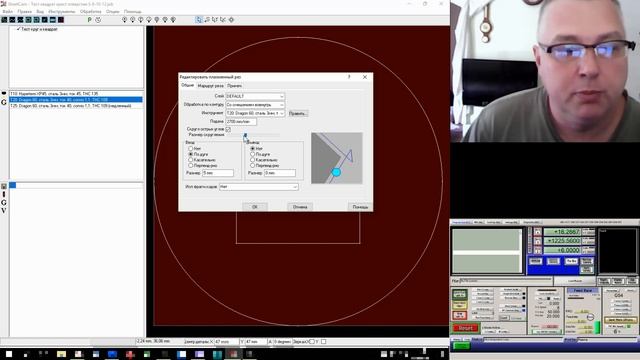The image size is (640, 360).
Task: Select the highlighted T20 Dragon 60 tool row
Action: click(x=76, y=100)
